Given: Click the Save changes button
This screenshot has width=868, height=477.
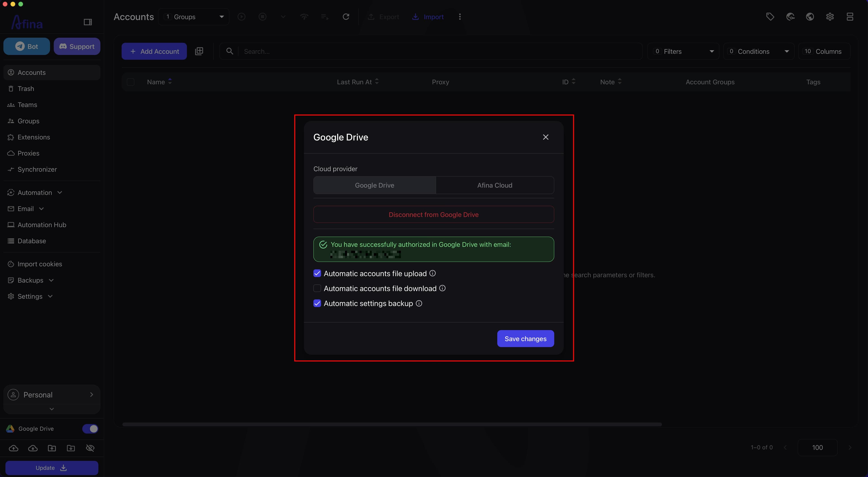Looking at the screenshot, I should pyautogui.click(x=525, y=338).
